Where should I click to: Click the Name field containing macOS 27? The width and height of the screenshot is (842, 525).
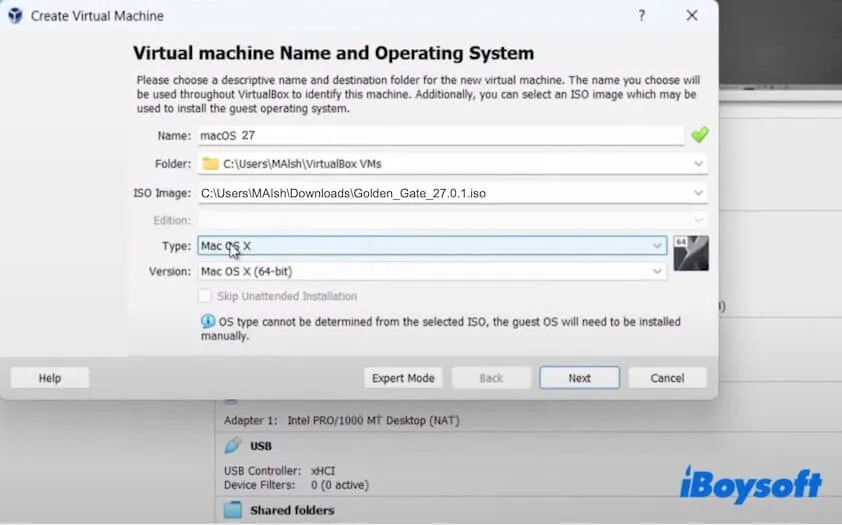coord(440,135)
